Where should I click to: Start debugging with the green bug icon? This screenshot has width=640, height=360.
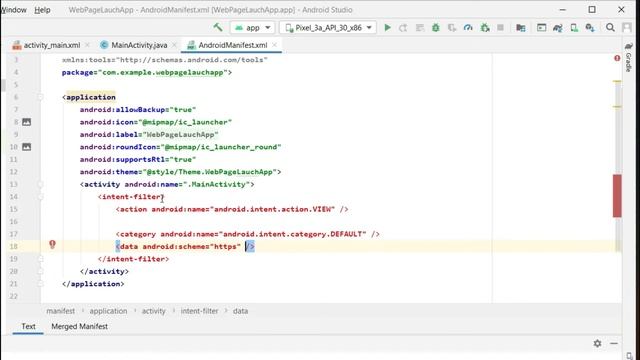[x=436, y=28]
